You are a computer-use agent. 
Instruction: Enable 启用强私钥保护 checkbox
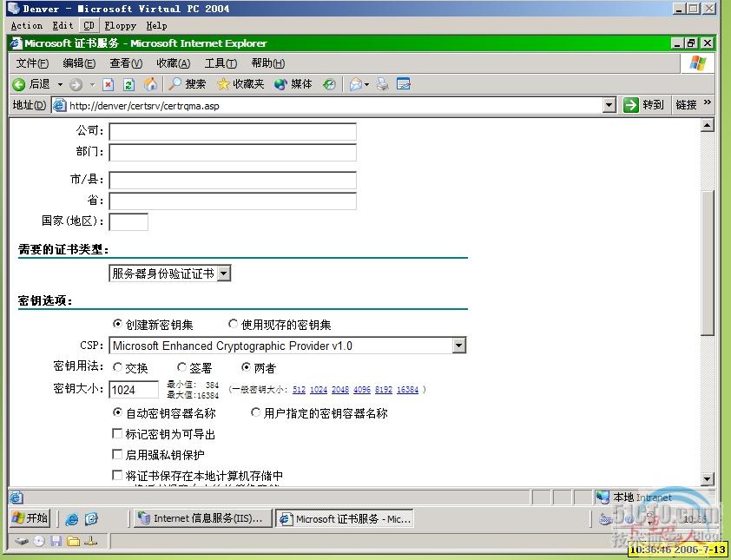click(117, 454)
